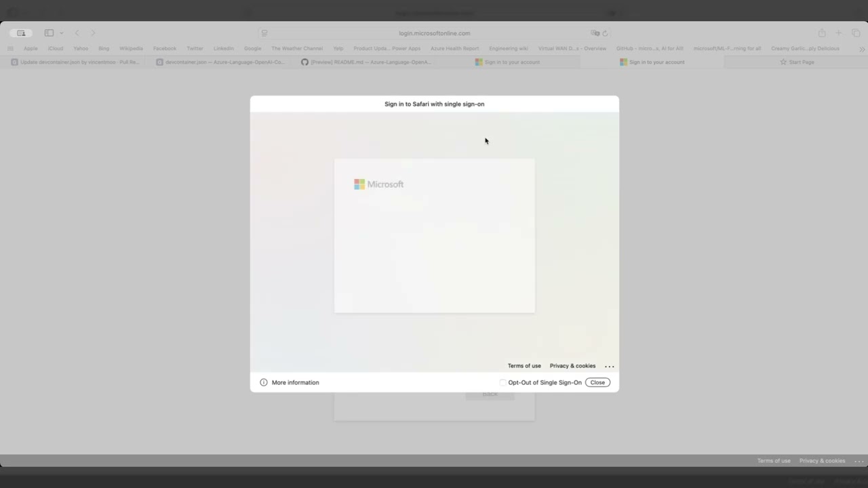Open the Creamy Garlic bookmark
This screenshot has height=488, width=868.
coord(805,48)
